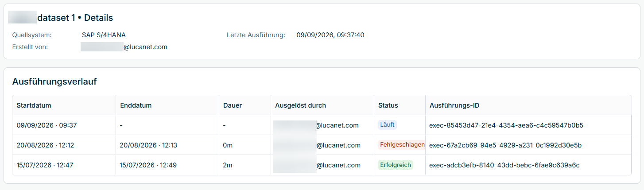
Task: Click the triggering email in the 'Erfolgreich' row
Action: click(317, 165)
